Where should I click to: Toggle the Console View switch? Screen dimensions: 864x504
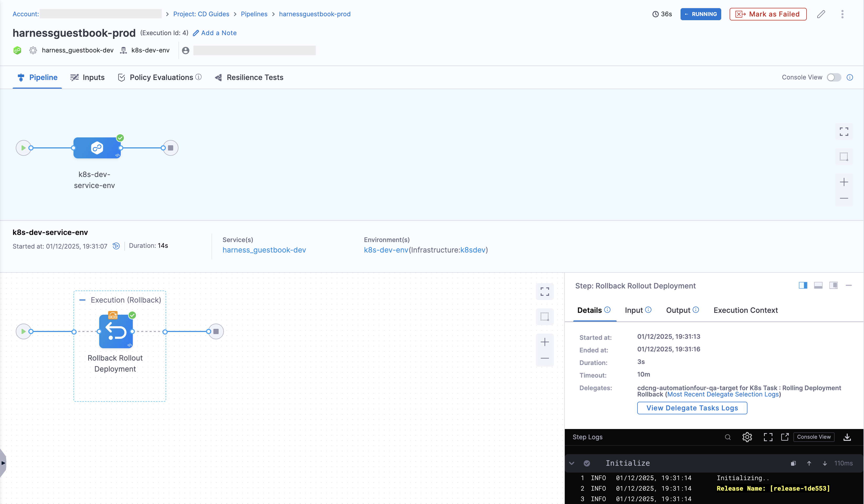(x=834, y=77)
